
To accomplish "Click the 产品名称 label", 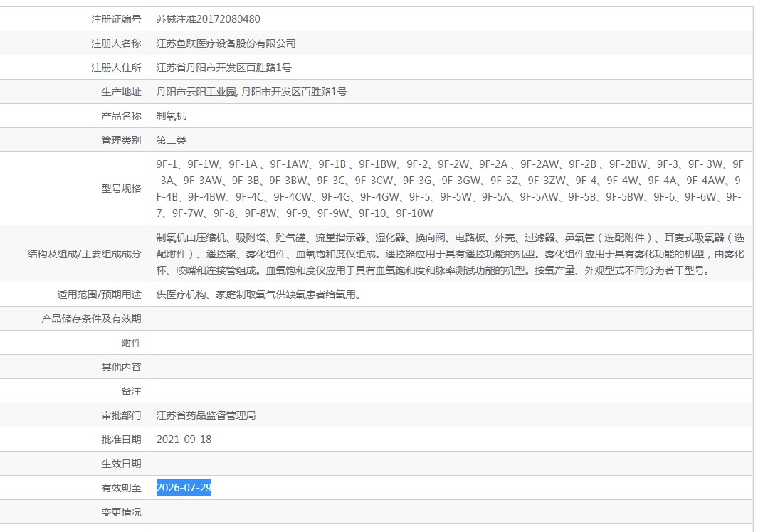I will [x=121, y=116].
